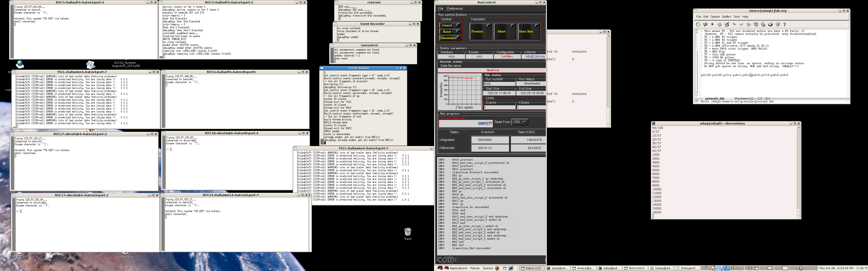Click Start Run transition button
This screenshot has width=868, height=271.
[x=529, y=31]
